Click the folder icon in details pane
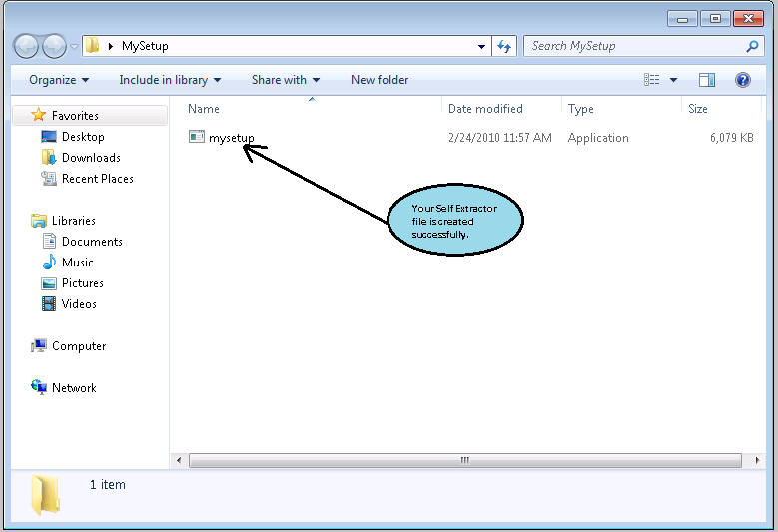Screen dimensions: 778x532 [45, 495]
